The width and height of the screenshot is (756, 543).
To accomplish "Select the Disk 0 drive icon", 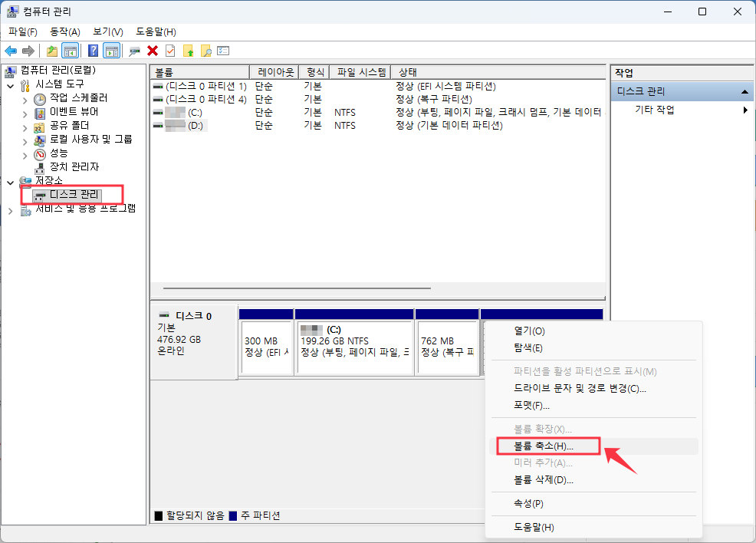I will pos(164,314).
